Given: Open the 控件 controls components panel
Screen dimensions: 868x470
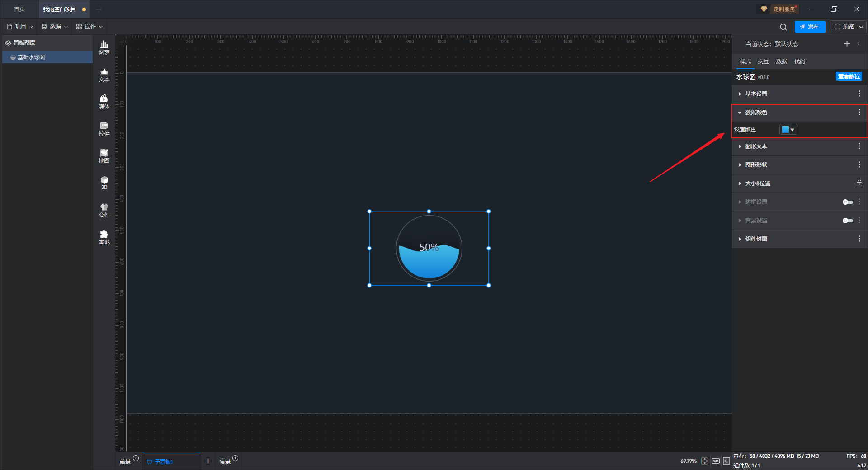Looking at the screenshot, I should [x=104, y=129].
